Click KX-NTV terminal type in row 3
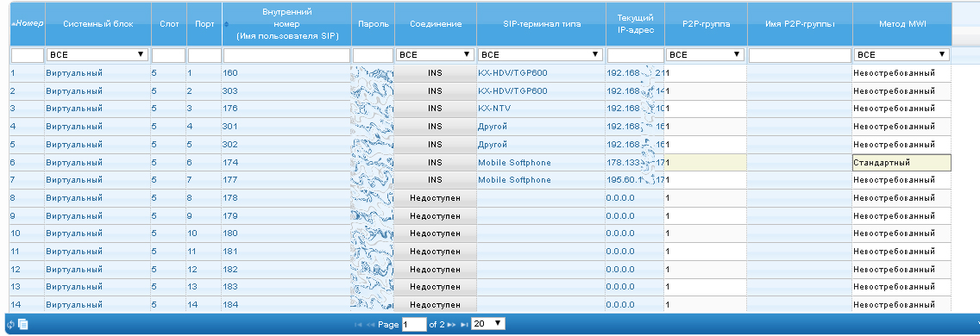Image resolution: width=980 pixels, height=336 pixels. click(494, 109)
